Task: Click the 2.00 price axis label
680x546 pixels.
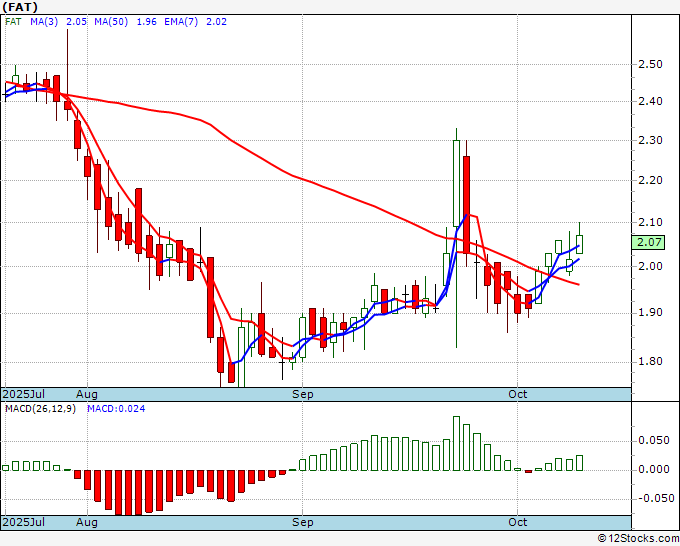Action: coord(650,266)
